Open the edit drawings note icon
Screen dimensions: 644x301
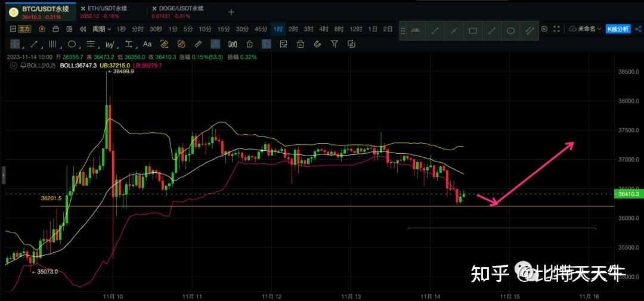(x=284, y=44)
